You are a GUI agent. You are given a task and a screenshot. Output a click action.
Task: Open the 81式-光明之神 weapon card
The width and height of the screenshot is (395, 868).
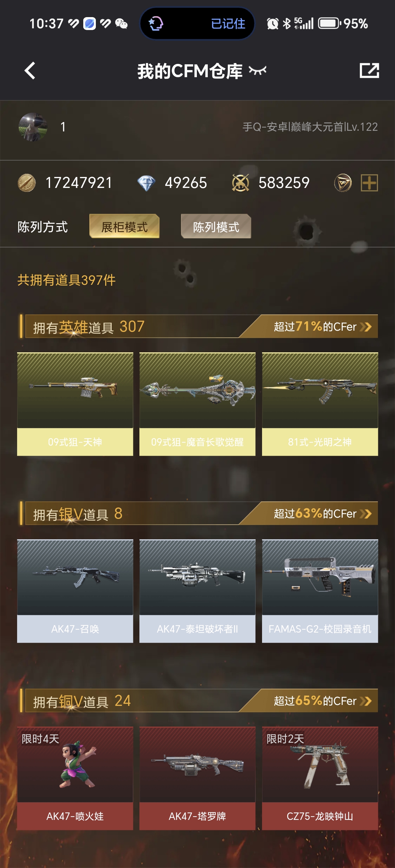tap(320, 404)
